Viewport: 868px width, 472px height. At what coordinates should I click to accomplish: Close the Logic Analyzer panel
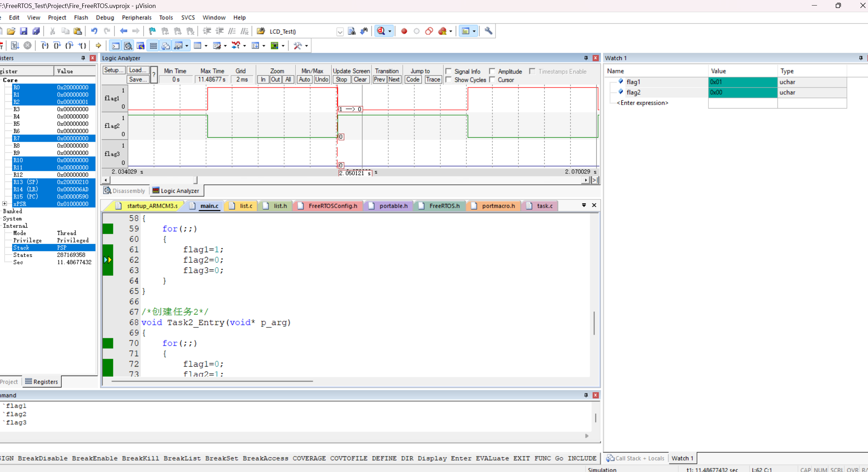coord(596,58)
